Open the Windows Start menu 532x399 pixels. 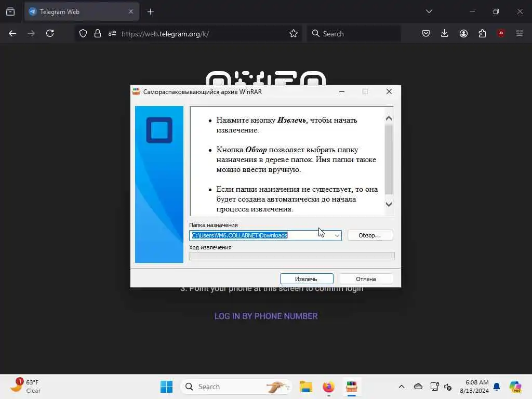point(167,387)
